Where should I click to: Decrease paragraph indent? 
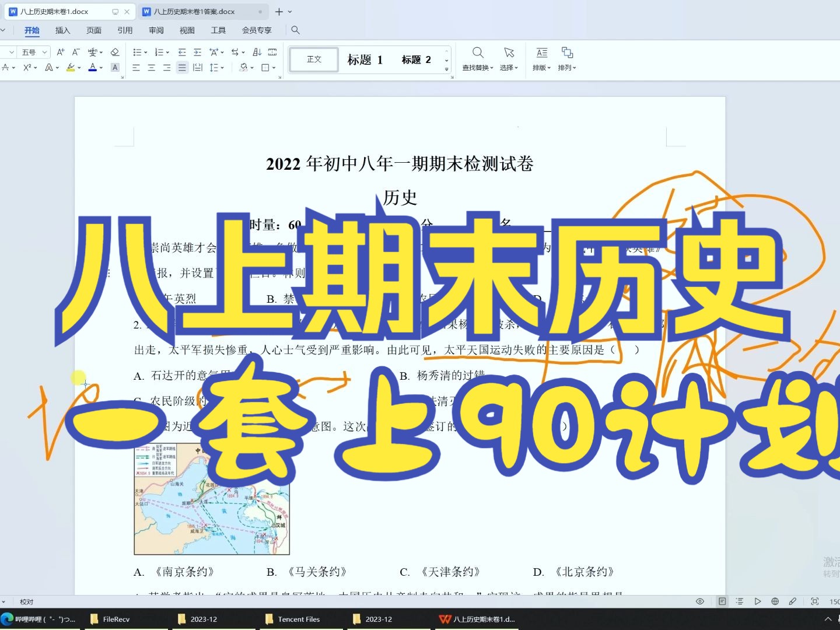pyautogui.click(x=182, y=52)
